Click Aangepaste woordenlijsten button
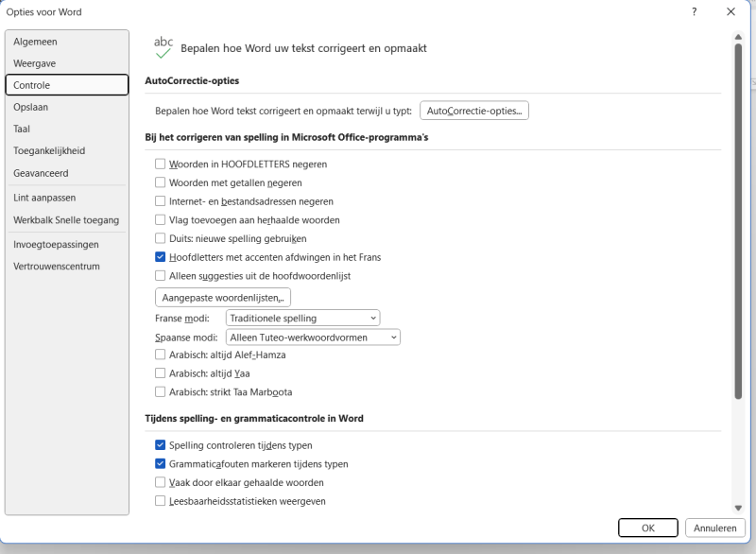Screen dimensions: 756x554 coord(223,298)
